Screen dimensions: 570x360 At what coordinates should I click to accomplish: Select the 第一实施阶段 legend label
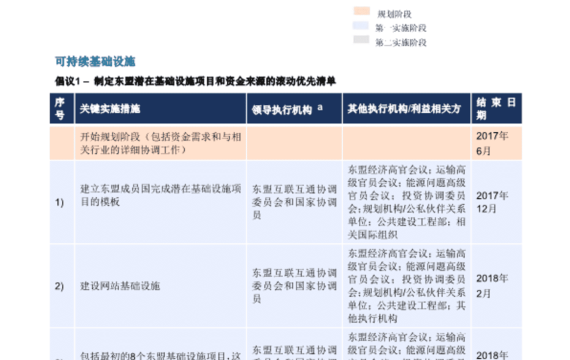click(x=401, y=28)
